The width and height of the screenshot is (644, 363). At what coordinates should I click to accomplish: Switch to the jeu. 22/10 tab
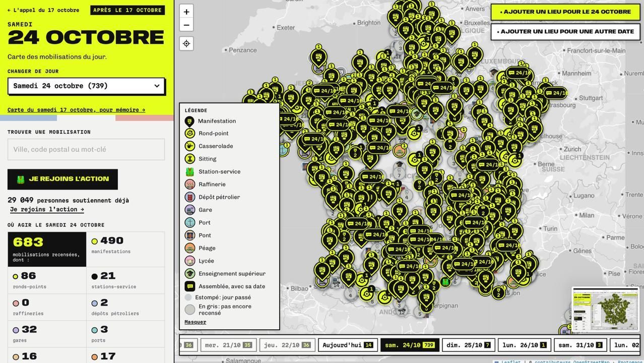pos(287,345)
